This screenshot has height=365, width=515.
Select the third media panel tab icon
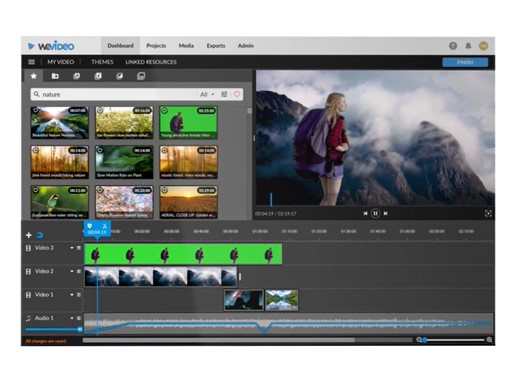click(77, 76)
